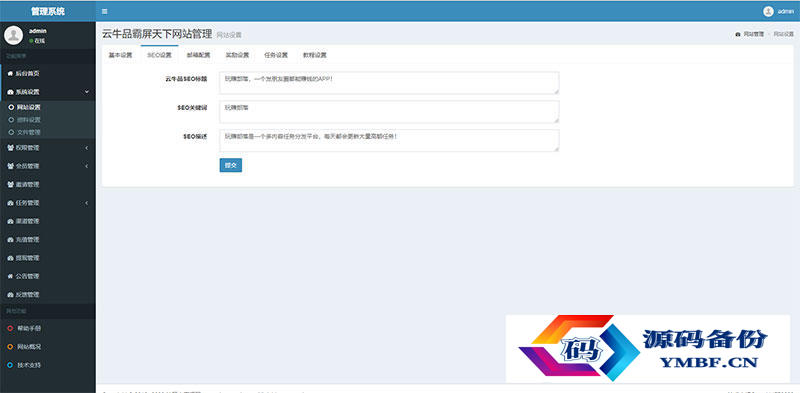Screen dimensions: 800x393
Task: Select the second submenu item under 系统设置
Action: [47, 119]
